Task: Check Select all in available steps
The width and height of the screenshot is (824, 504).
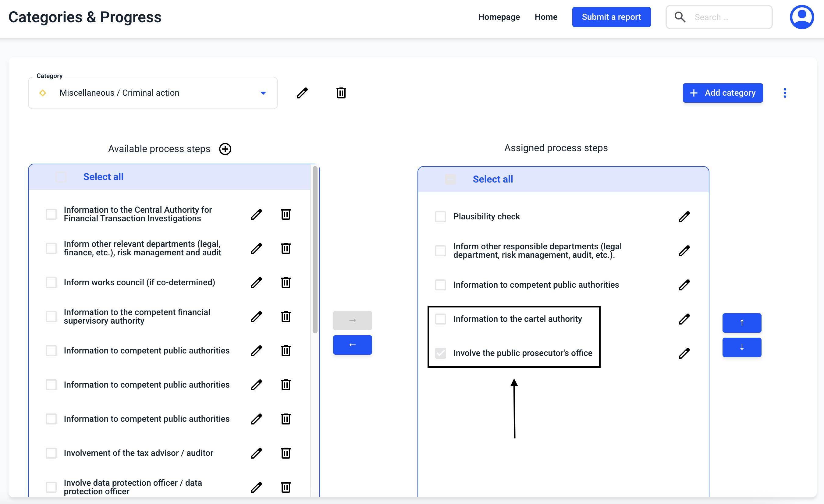Action: tap(61, 177)
